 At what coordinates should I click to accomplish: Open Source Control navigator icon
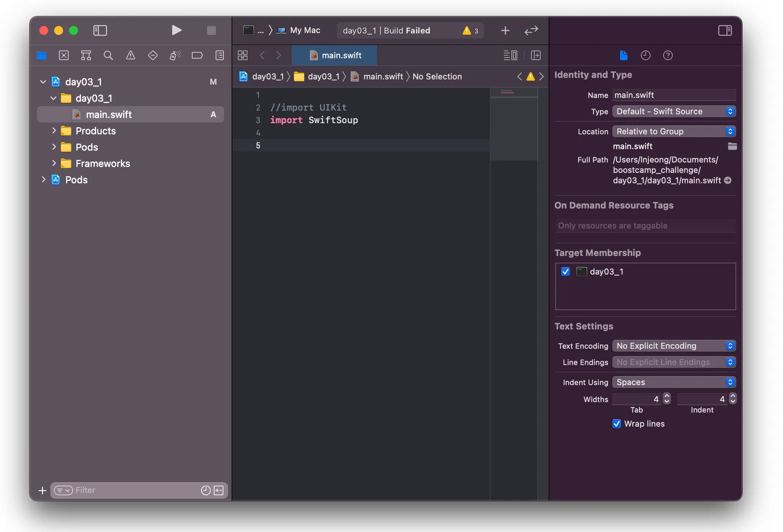pos(64,55)
